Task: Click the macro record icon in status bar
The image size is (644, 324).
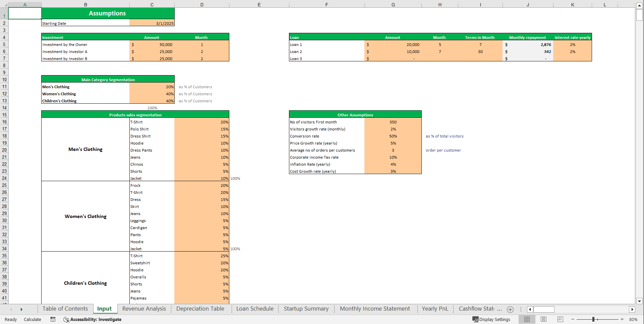Action: point(53,319)
